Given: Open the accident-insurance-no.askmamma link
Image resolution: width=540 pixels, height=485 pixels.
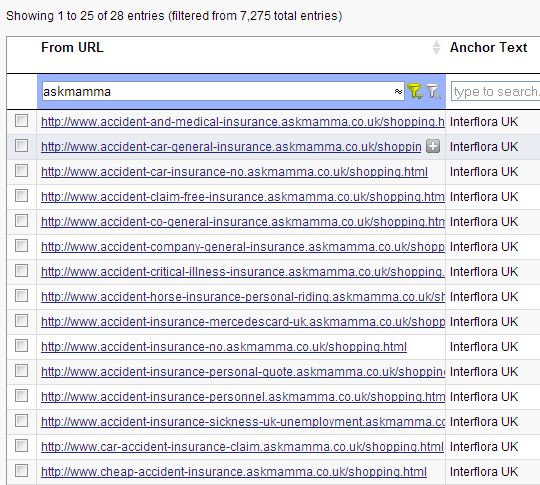Looking at the screenshot, I should pos(224,347).
